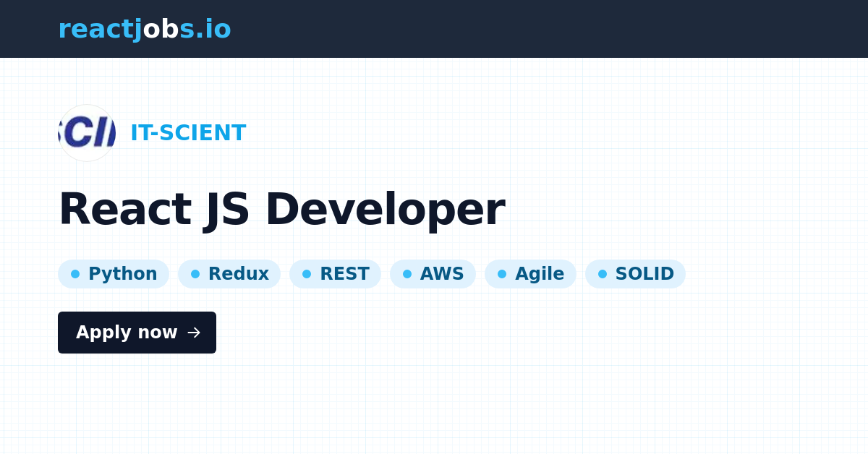Toggle the SOLID skill tag
This screenshot has width=868, height=454.
(x=635, y=273)
